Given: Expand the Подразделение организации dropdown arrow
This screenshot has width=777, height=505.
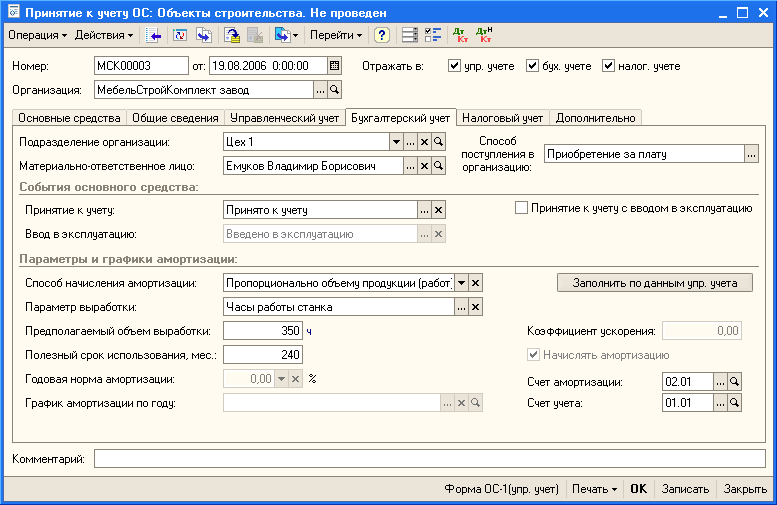Looking at the screenshot, I should tap(396, 142).
